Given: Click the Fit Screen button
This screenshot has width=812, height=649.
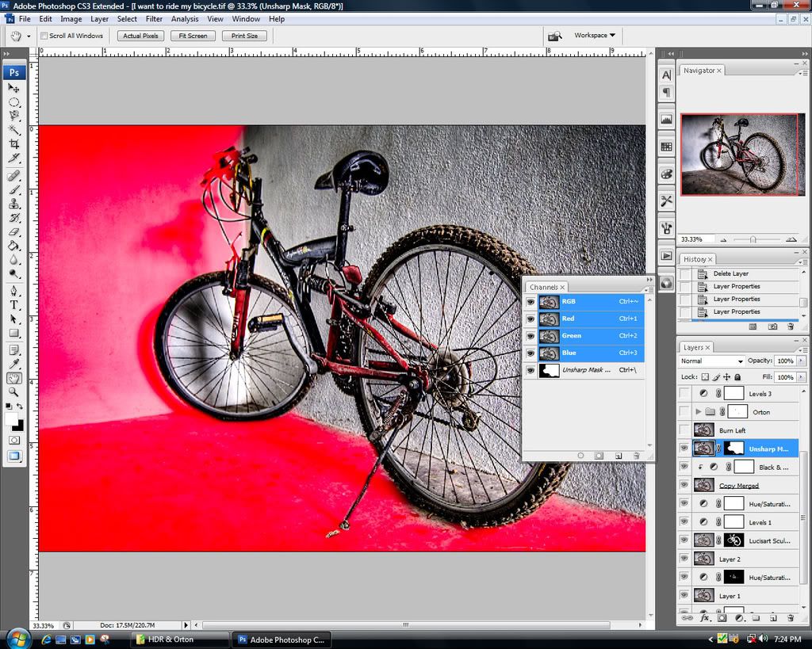Looking at the screenshot, I should point(193,36).
